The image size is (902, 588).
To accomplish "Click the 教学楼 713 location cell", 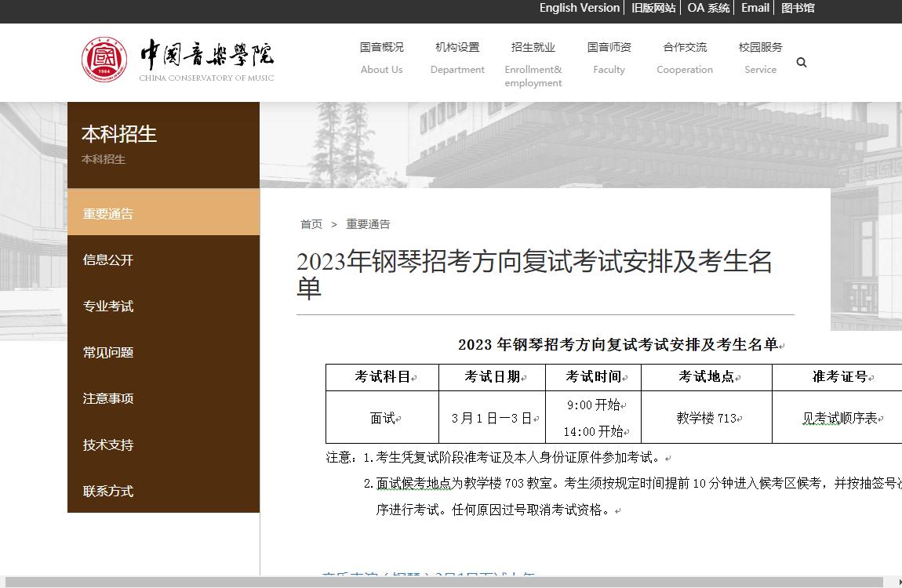I will coord(707,418).
